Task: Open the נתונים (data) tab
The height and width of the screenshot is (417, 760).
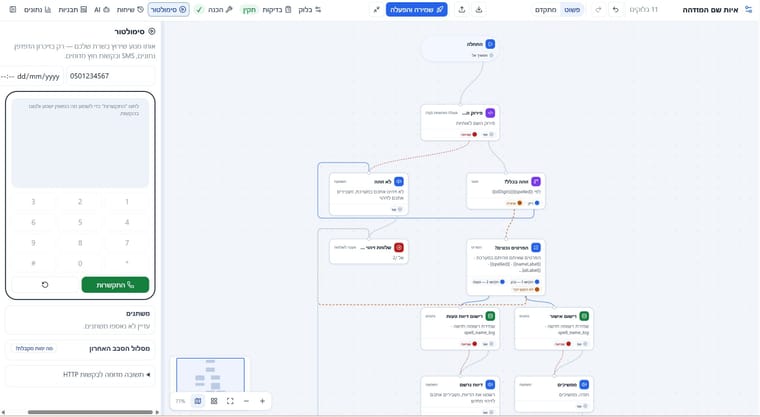Action: [37, 9]
